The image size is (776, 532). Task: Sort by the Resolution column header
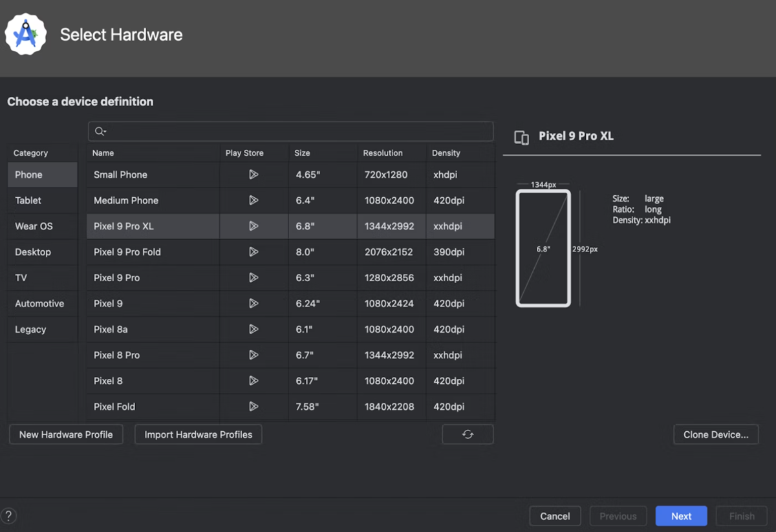point(391,153)
